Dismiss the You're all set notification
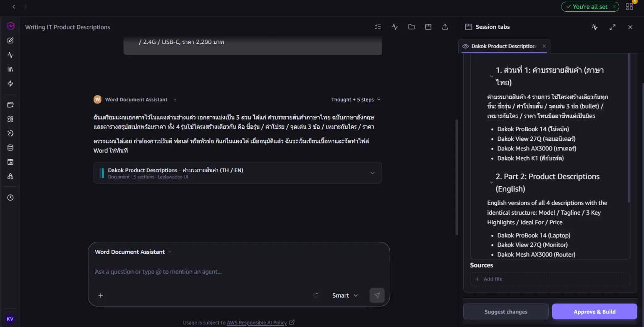 [615, 7]
